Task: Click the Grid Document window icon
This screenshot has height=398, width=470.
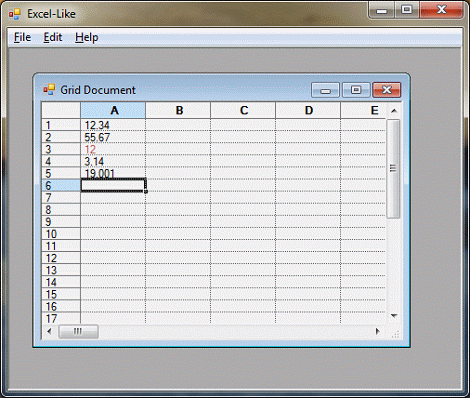Action: [49, 90]
